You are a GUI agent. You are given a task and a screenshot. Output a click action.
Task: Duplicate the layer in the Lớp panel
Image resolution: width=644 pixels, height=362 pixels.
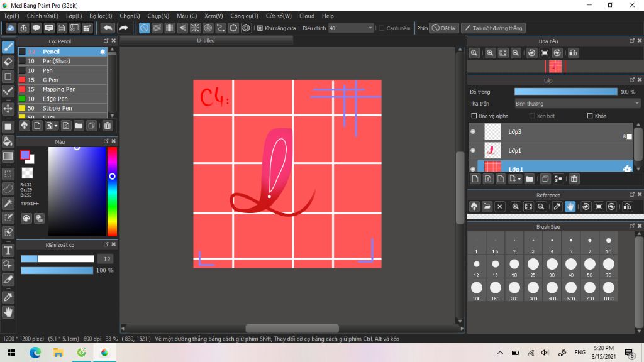tap(545, 179)
